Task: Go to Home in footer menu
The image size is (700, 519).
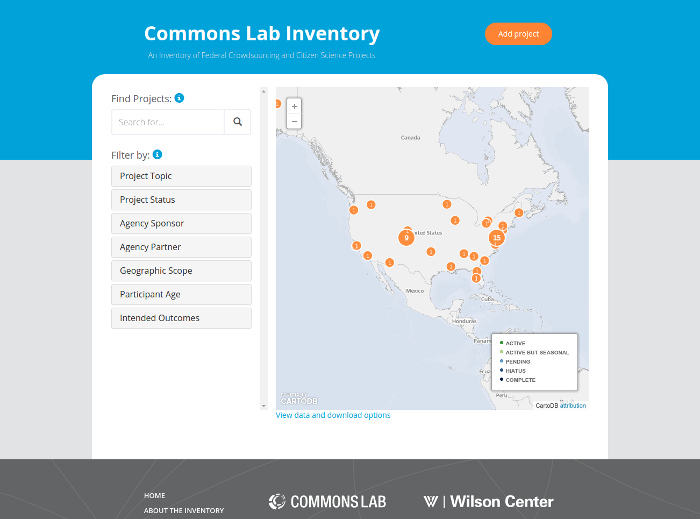Action: click(x=154, y=495)
